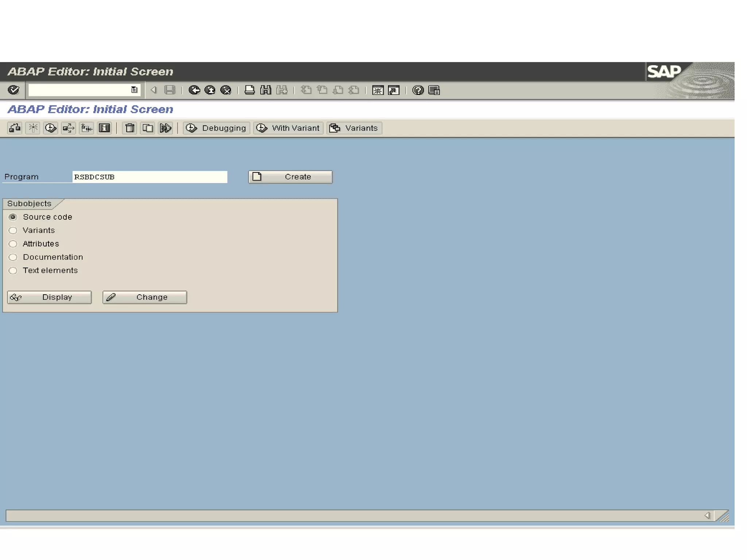Expand the status bar arrow at bottom right
747x560 pixels.
tap(707, 515)
